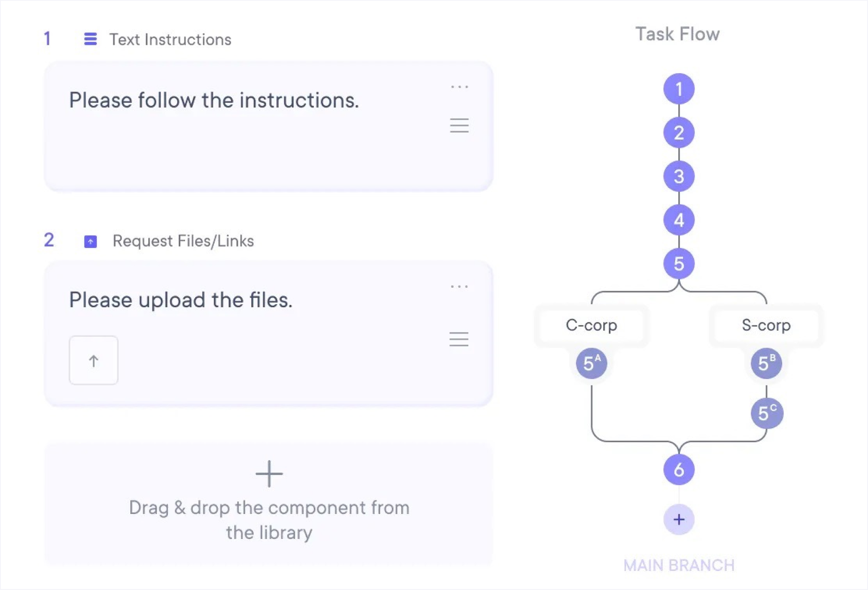Image resolution: width=868 pixels, height=590 pixels.
Task: Click the Text Instructions list icon
Action: (90, 39)
